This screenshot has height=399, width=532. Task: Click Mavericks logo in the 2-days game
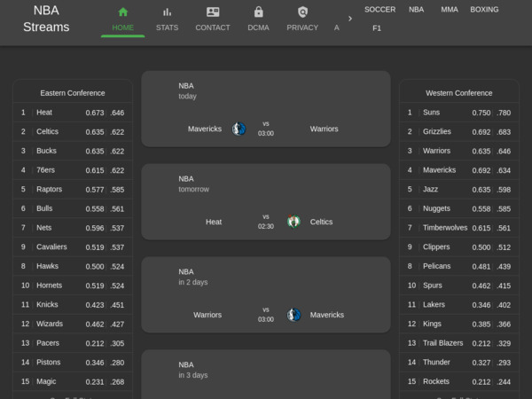tap(293, 315)
